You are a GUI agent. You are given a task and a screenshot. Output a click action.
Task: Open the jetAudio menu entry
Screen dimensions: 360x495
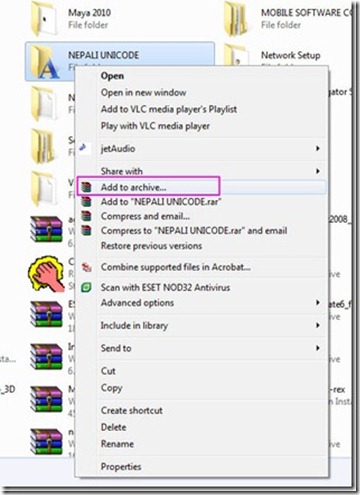click(x=118, y=149)
